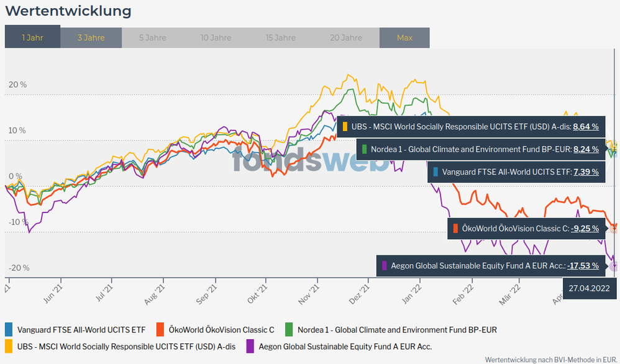Select the 1 Jahr time range tab

(32, 37)
